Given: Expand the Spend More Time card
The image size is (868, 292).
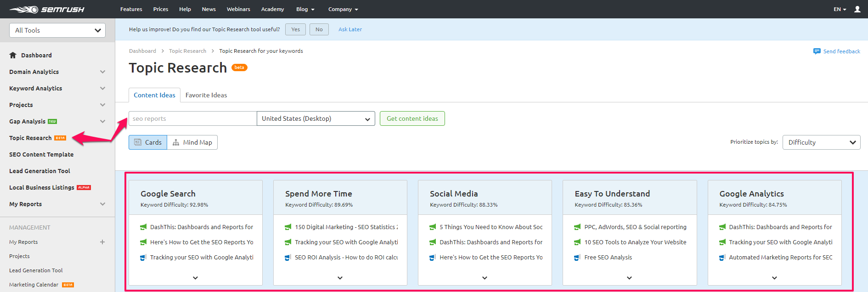Looking at the screenshot, I should (x=340, y=278).
